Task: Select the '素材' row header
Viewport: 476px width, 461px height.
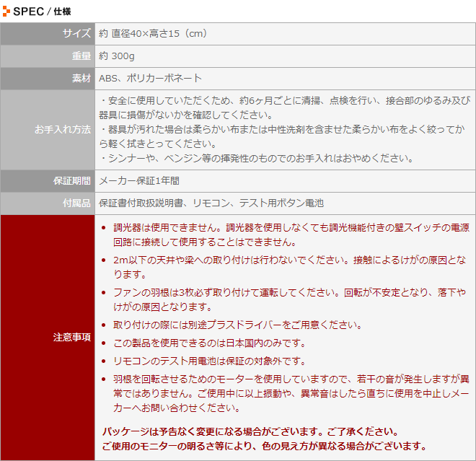Action: coord(48,79)
